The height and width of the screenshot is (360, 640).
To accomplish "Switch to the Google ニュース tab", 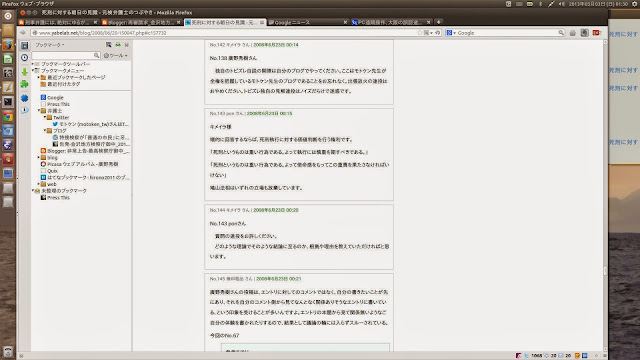I will 307,22.
